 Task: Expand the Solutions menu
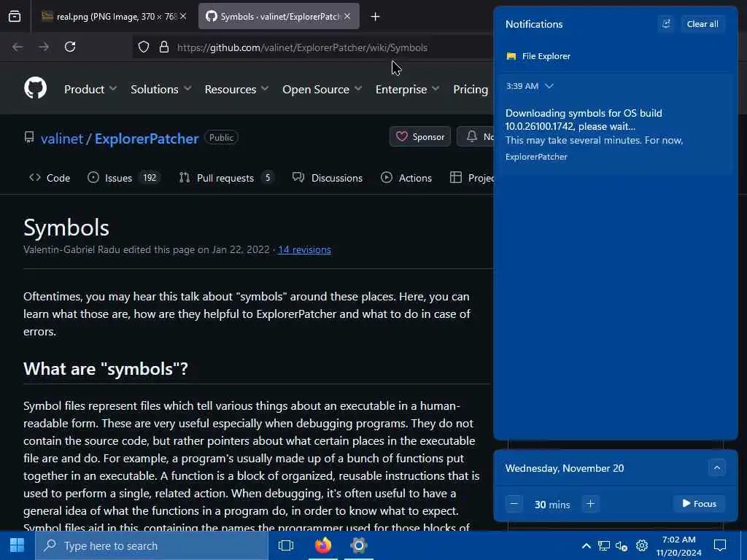point(160,89)
